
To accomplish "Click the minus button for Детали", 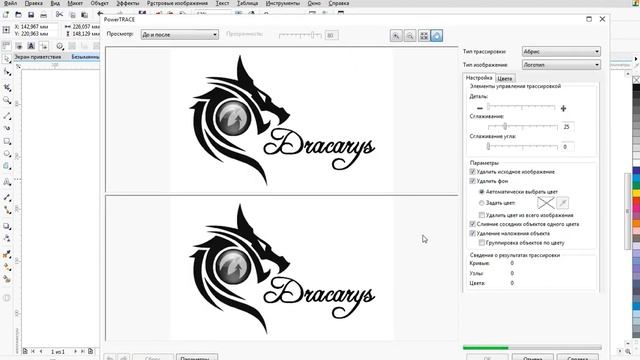I will click(480, 108).
